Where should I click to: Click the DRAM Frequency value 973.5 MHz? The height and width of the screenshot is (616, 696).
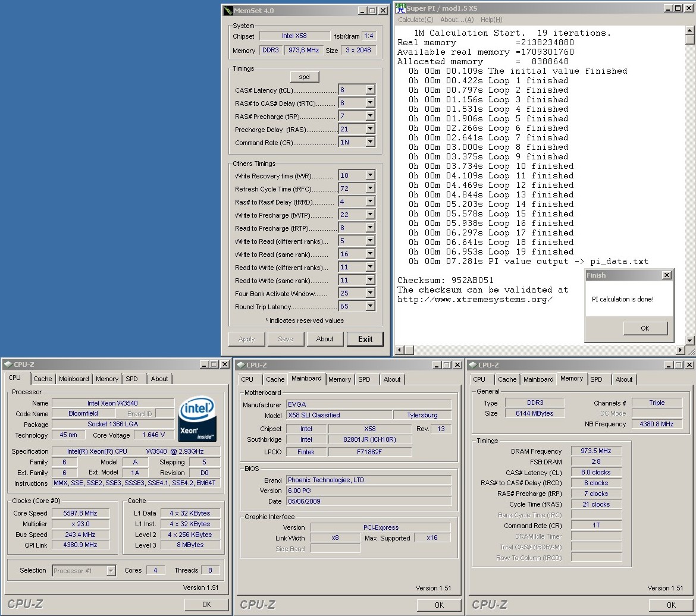point(596,451)
